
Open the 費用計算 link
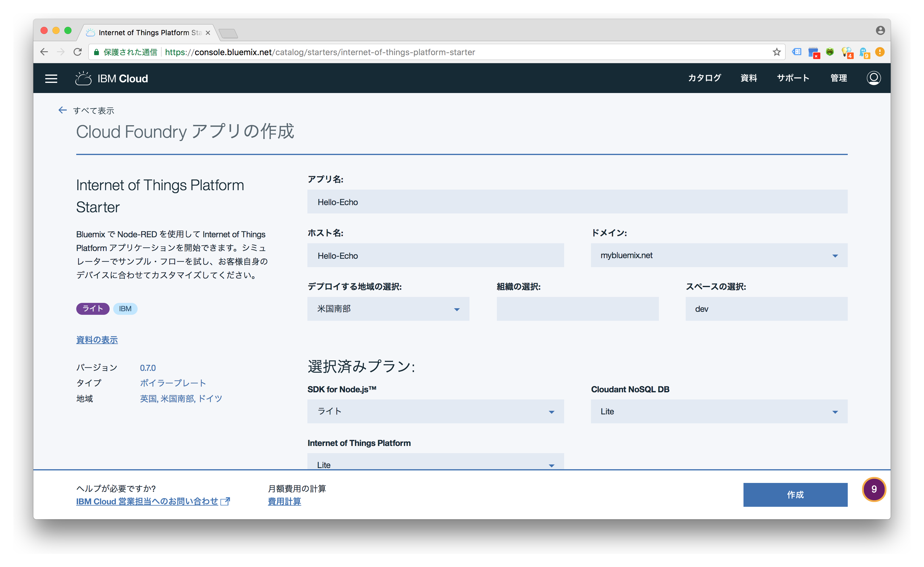click(x=284, y=501)
